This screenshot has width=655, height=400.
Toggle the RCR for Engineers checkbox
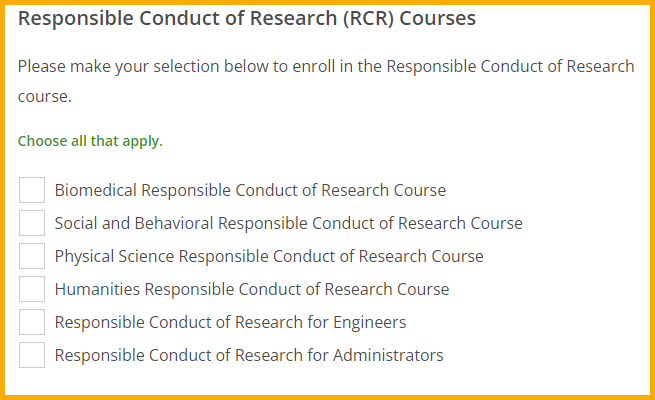coord(32,322)
